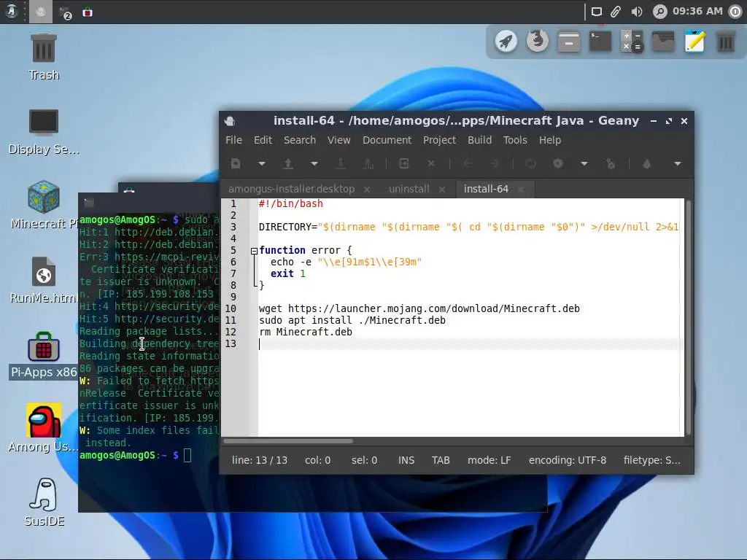Click the Save All toolbar icon
The height and width of the screenshot is (560, 747).
(368, 164)
